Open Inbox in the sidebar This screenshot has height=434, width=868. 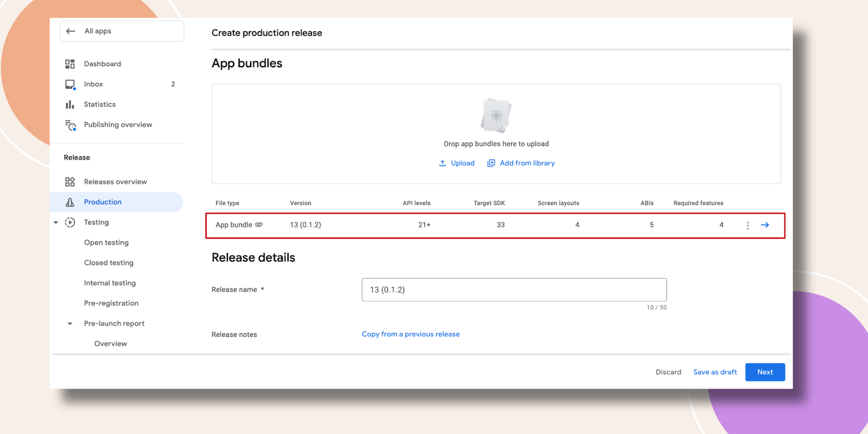pyautogui.click(x=93, y=84)
